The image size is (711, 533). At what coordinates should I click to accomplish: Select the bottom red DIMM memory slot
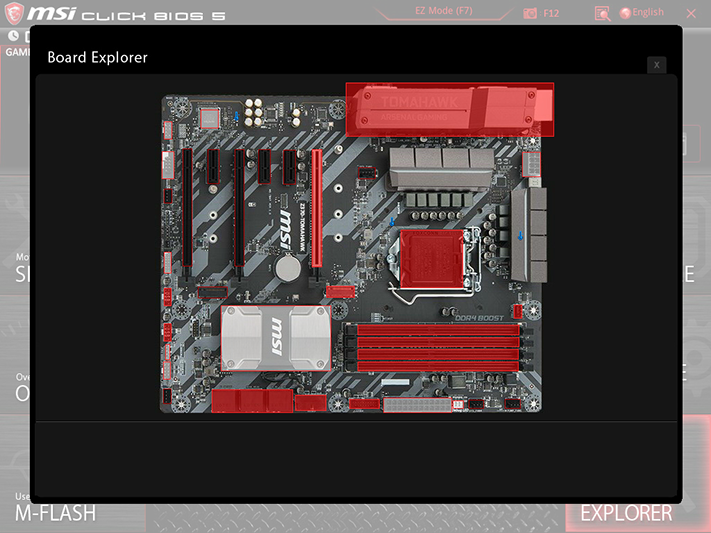coord(438,366)
